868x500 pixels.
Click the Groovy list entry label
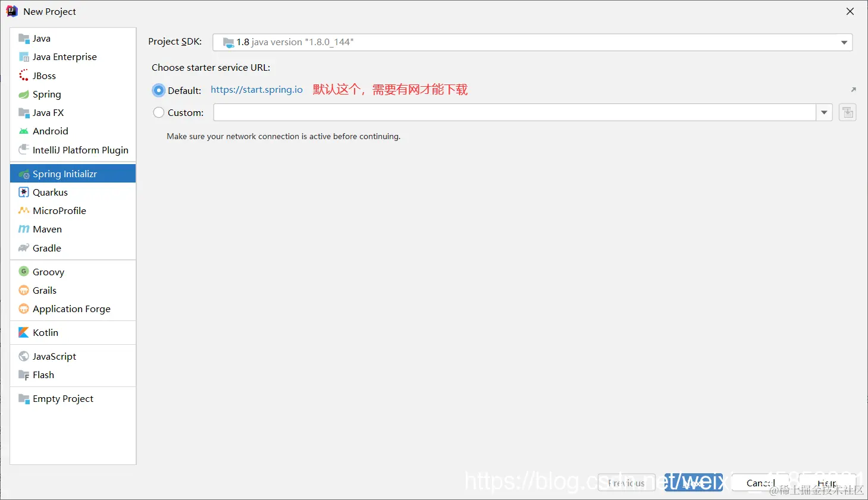48,272
